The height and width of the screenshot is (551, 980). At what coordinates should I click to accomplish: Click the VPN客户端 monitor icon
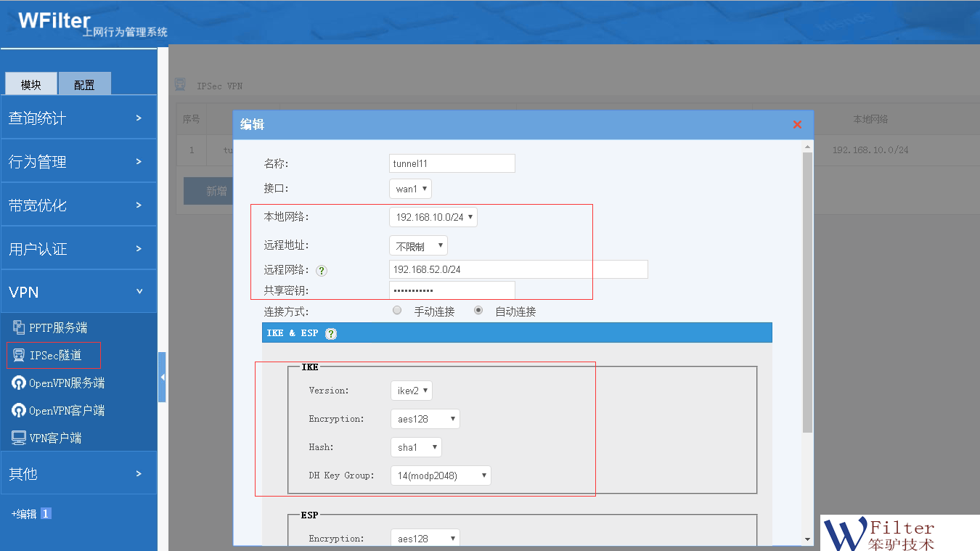point(19,438)
